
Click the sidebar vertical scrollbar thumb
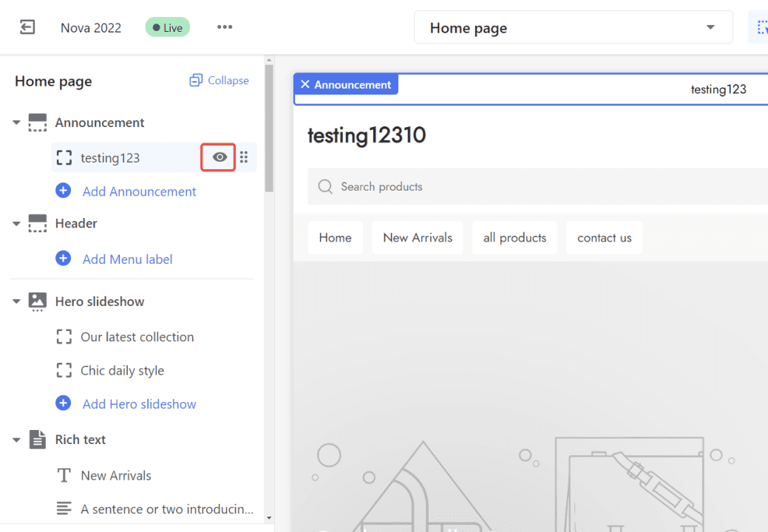269,129
